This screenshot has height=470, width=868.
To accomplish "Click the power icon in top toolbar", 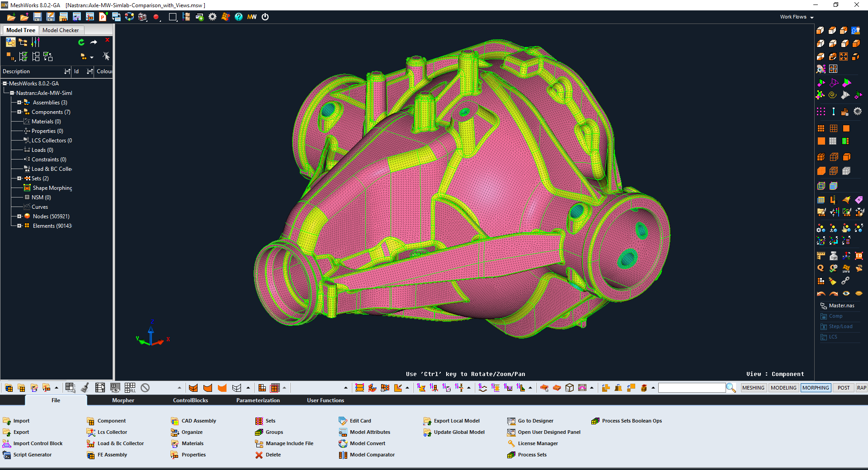I will pos(265,17).
